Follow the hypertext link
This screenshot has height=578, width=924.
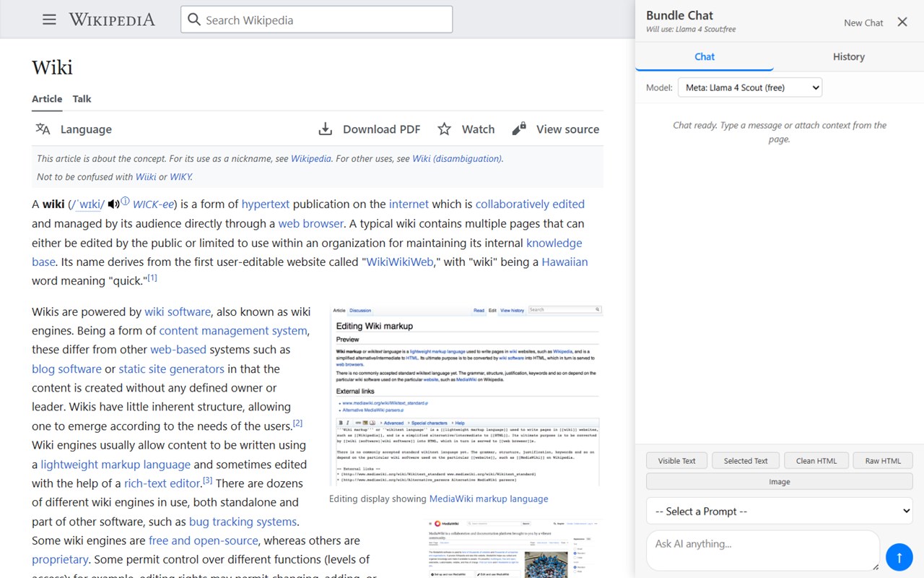pyautogui.click(x=266, y=204)
